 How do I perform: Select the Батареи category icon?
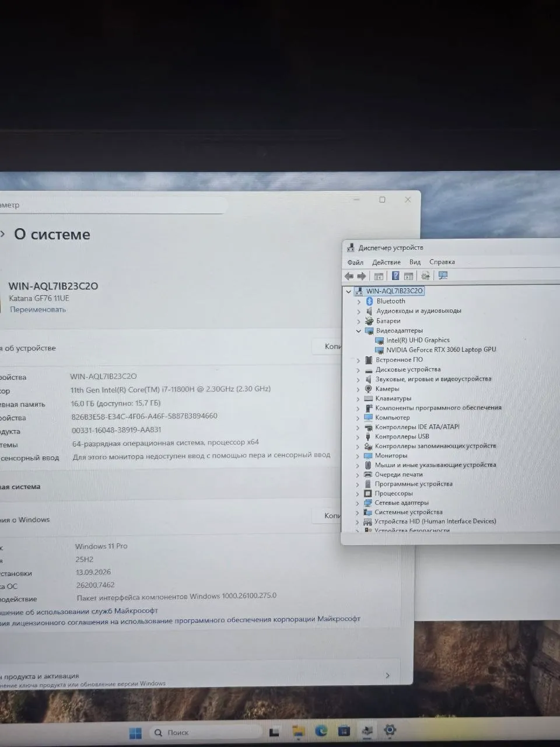[x=369, y=321]
